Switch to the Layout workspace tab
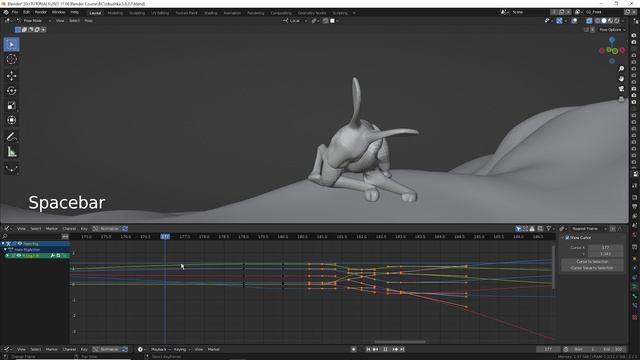The height and width of the screenshot is (360, 640). click(95, 13)
